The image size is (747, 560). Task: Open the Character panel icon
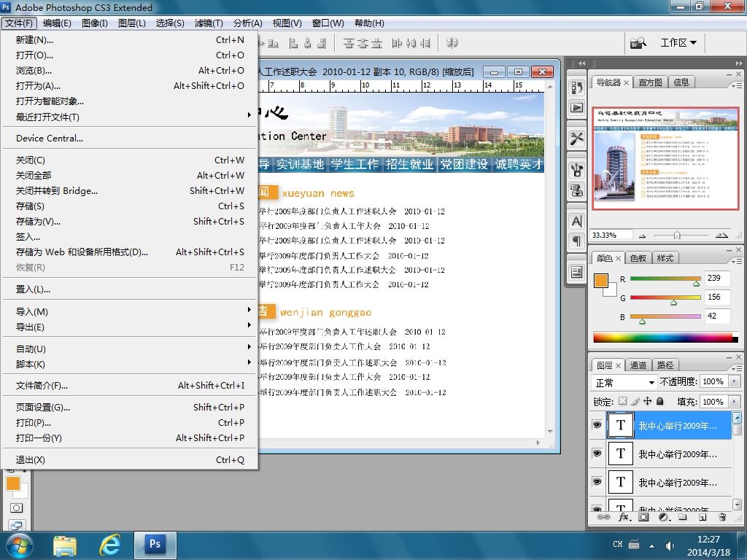pyautogui.click(x=576, y=221)
